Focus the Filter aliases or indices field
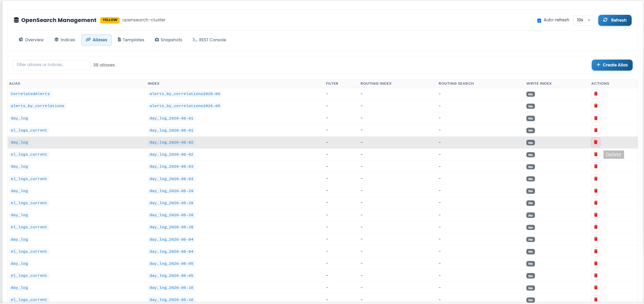Viewport: 644px width, 304px height. pos(51,65)
